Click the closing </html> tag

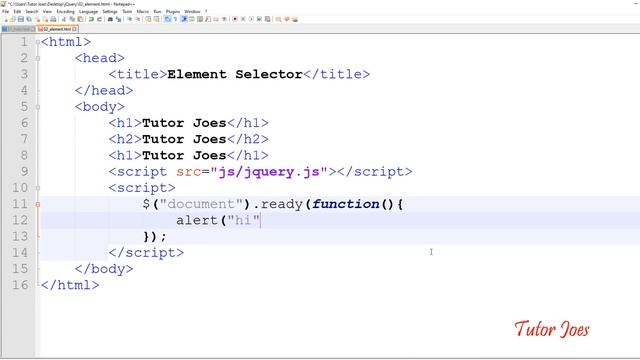coord(70,285)
